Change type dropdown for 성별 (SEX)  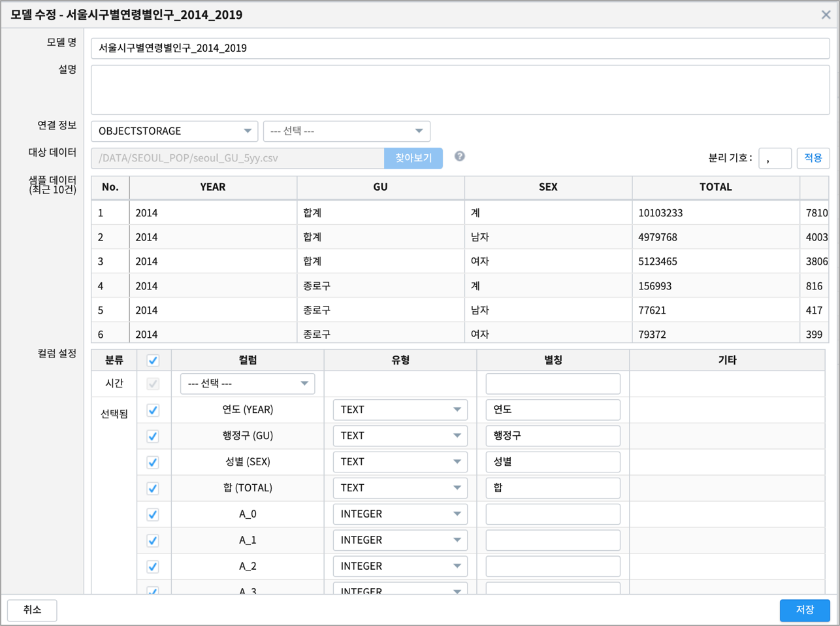(400, 462)
